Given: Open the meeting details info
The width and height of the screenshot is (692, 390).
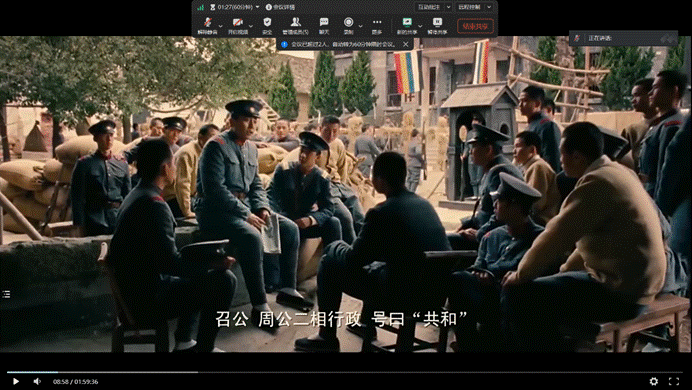Looking at the screenshot, I should (x=280, y=7).
